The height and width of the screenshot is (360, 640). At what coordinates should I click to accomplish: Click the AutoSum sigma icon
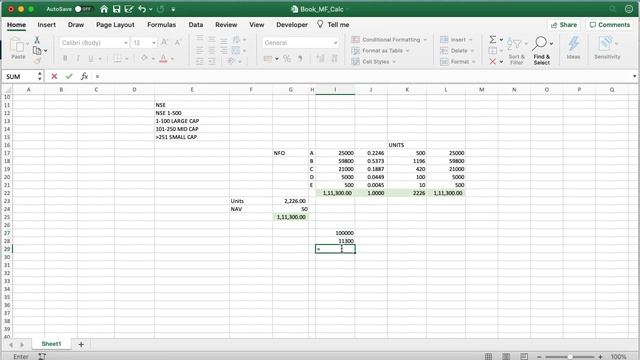[x=493, y=40]
